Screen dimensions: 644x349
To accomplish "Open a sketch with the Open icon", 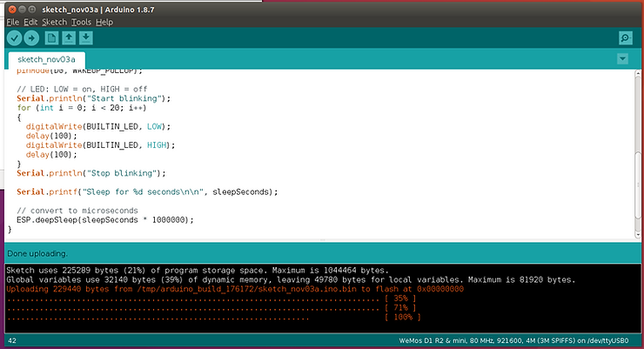I will (69, 38).
